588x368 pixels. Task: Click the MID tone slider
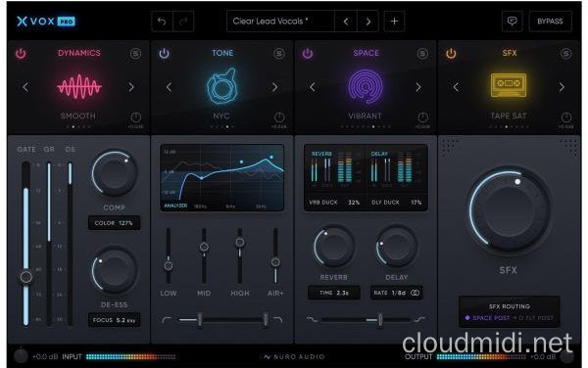pos(204,256)
